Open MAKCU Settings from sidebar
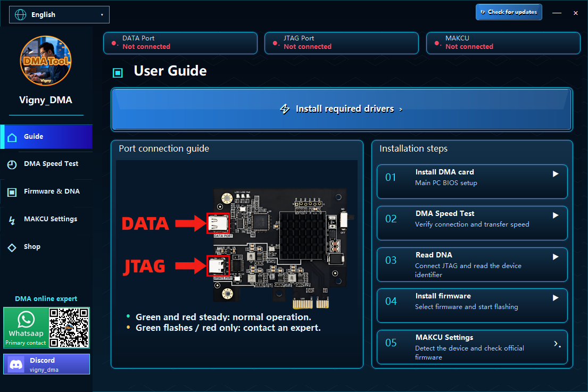 (46, 219)
